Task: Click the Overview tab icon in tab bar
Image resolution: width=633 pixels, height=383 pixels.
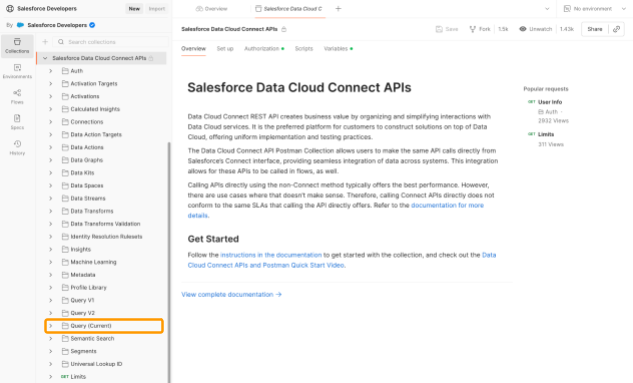Action: [199, 8]
